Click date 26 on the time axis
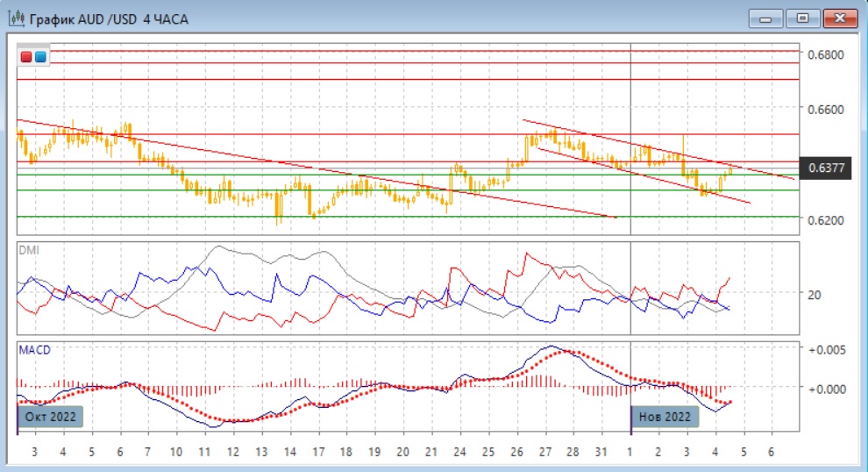 click(516, 451)
